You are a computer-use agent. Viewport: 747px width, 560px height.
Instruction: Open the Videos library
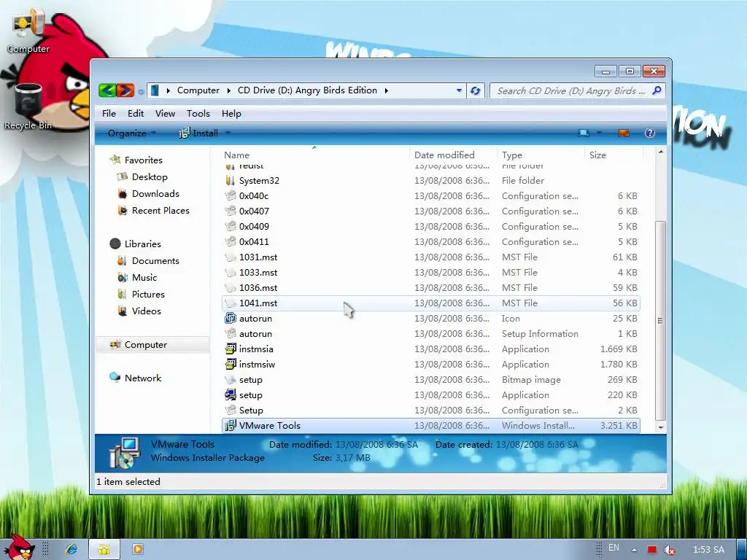(146, 311)
